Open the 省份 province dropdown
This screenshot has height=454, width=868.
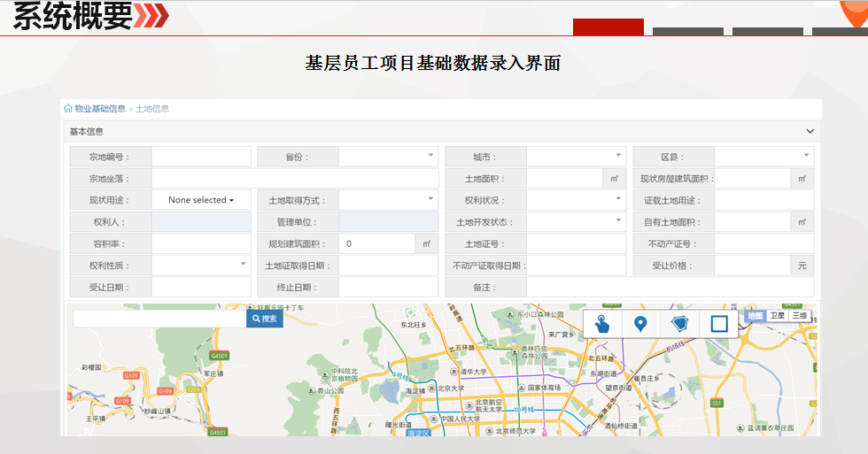click(388, 157)
